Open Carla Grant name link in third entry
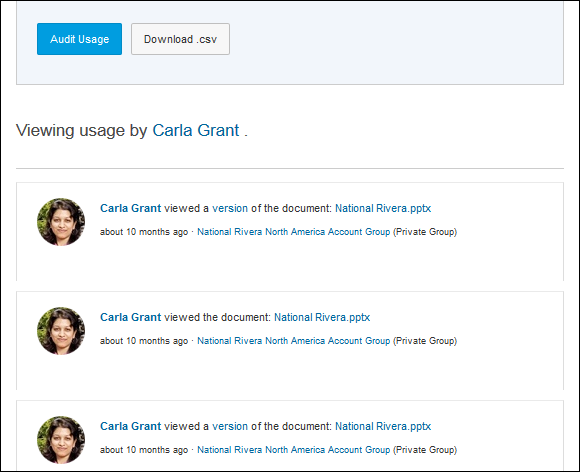Viewport: 580px width, 472px height. pyautogui.click(x=131, y=426)
